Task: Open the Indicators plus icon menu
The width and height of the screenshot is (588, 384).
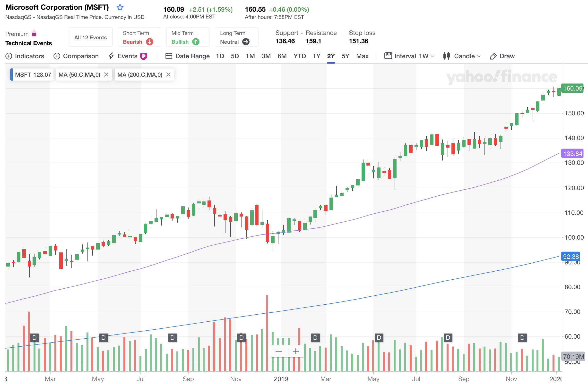Action: tap(9, 56)
